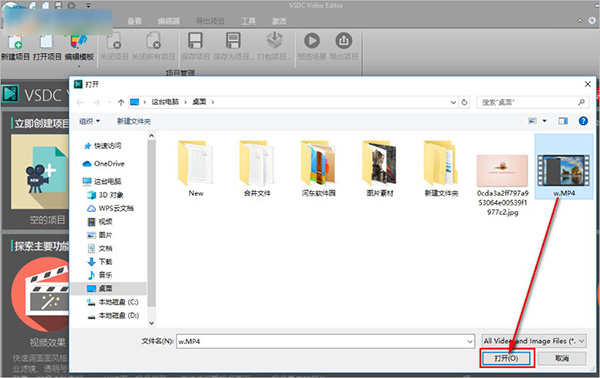600x378 pixels.
Task: Click 这台电脑 in the address bar
Action: pos(165,102)
